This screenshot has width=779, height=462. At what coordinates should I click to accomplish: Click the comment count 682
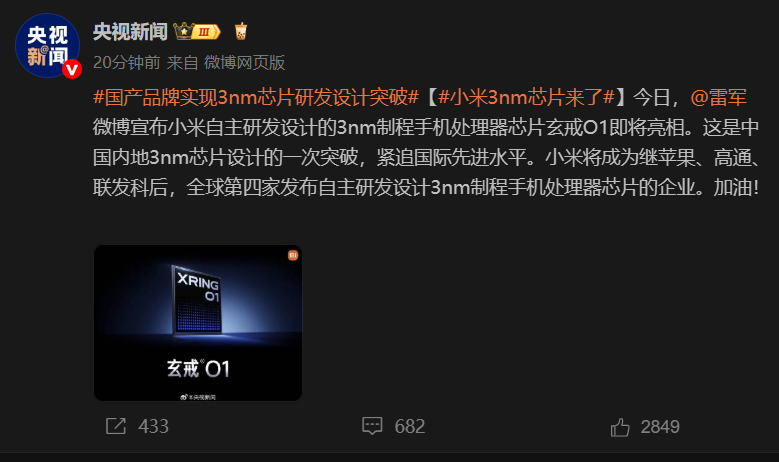click(x=410, y=427)
